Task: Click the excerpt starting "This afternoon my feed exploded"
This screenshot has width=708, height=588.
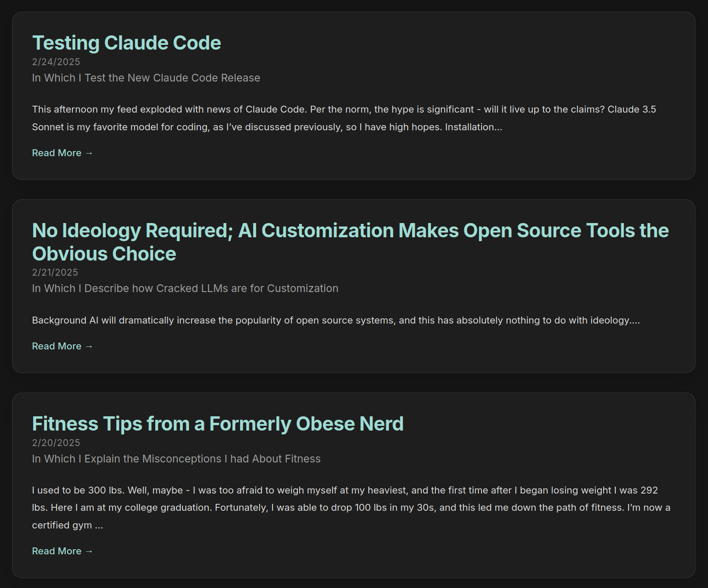Action: (344, 118)
